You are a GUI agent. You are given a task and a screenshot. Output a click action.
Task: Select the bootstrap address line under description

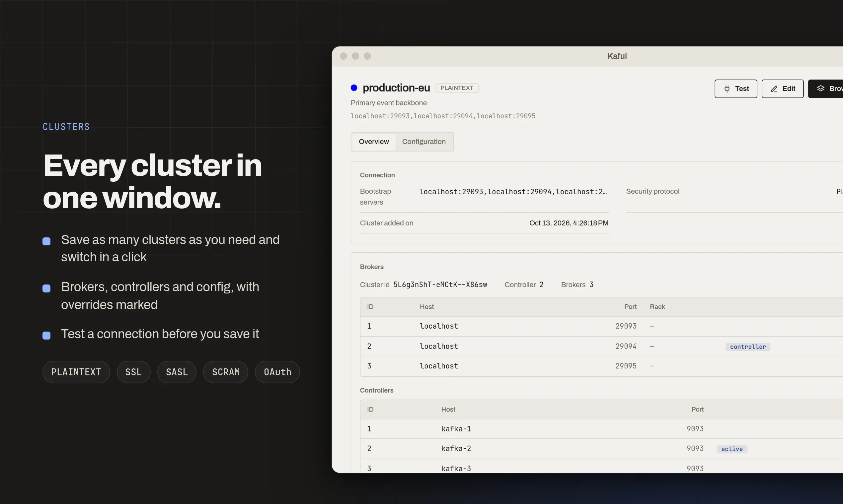[443, 116]
